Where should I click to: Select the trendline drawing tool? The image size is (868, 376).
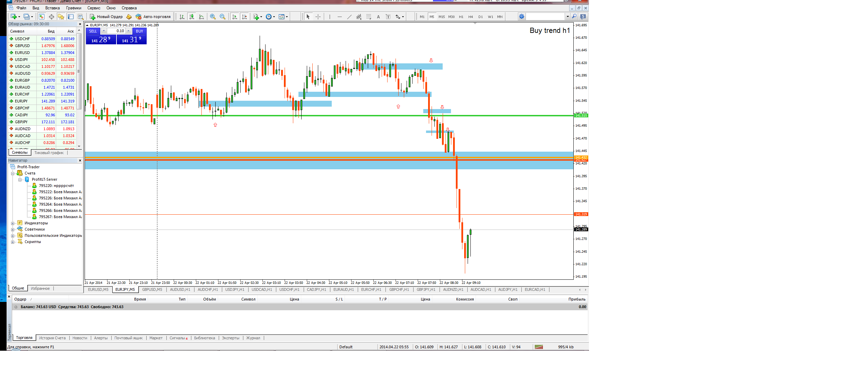[349, 17]
